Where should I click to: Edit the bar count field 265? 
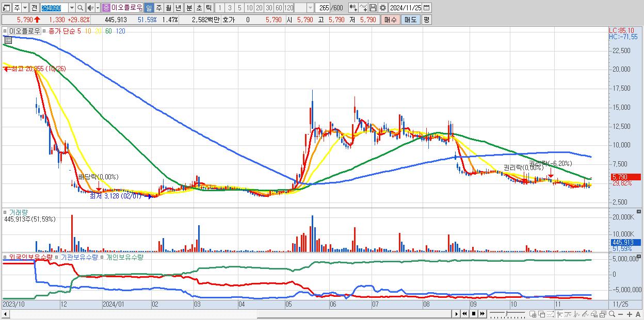(323, 8)
